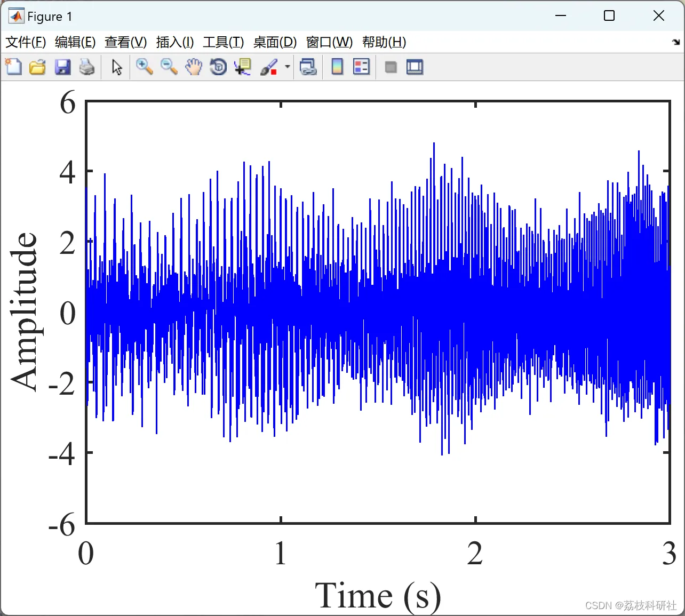Maximize the Figure 1 window

[x=609, y=16]
